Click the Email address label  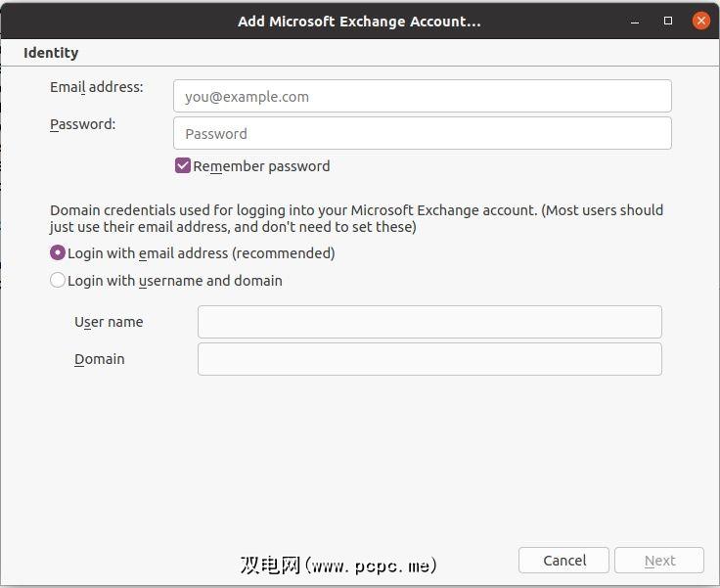(x=97, y=87)
